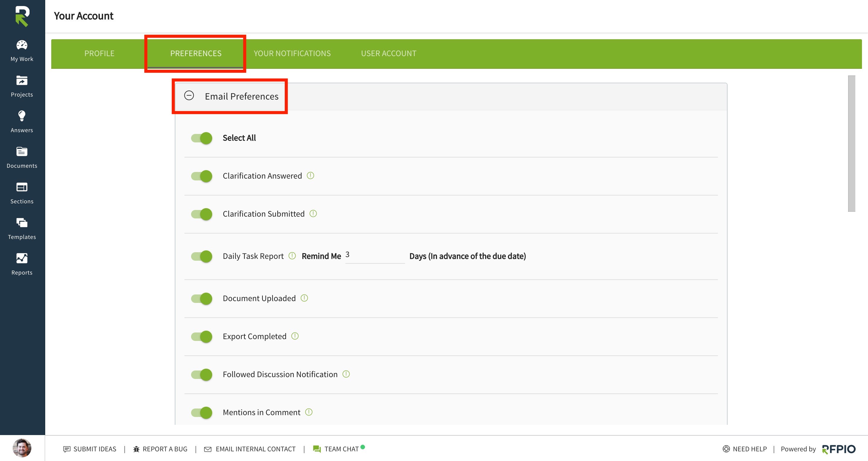Open My Work dashboard icon

(22, 45)
